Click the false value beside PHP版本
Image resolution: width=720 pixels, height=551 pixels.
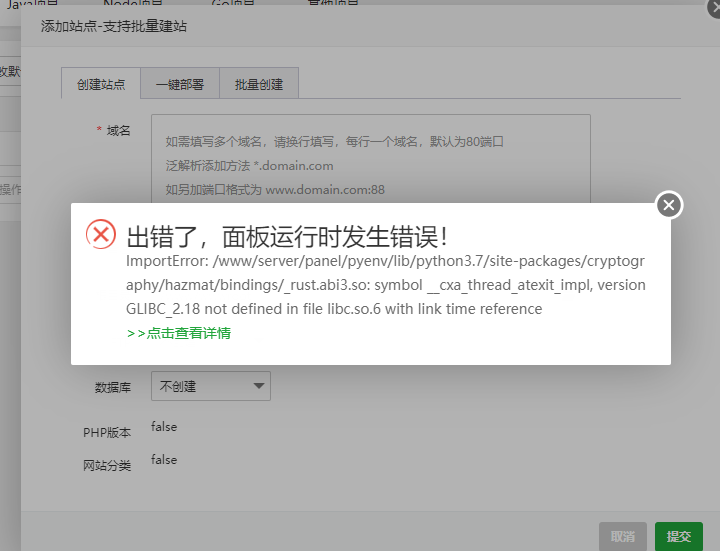click(164, 427)
